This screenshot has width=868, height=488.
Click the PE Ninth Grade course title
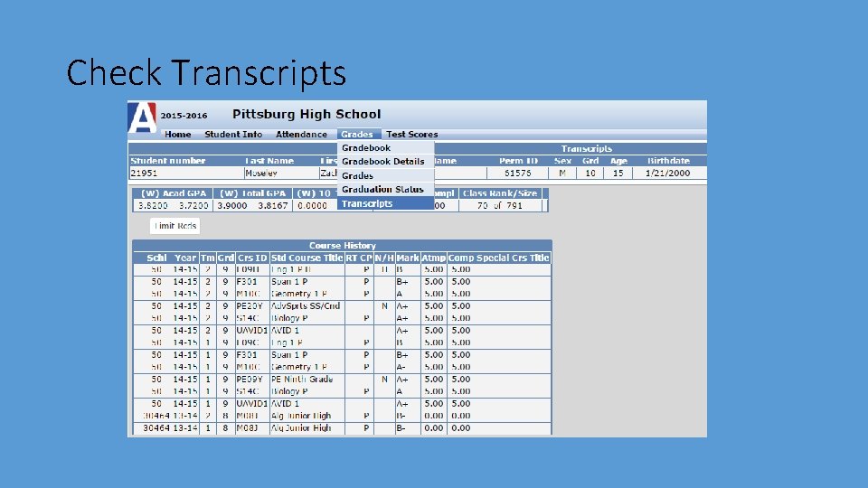click(x=302, y=379)
